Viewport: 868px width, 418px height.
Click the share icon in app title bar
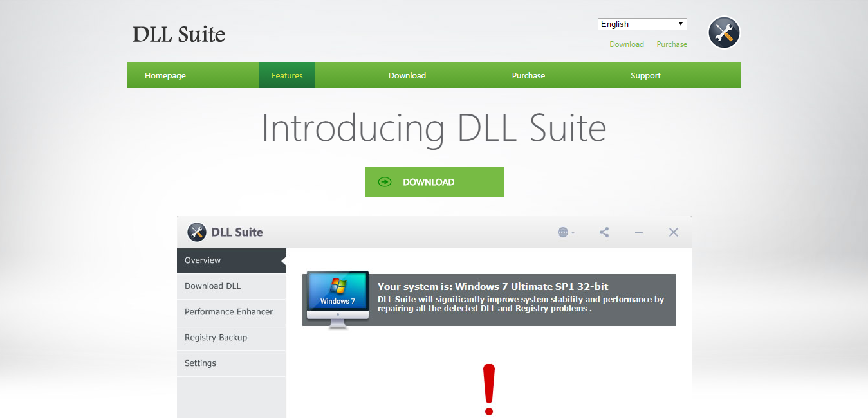[x=604, y=232]
